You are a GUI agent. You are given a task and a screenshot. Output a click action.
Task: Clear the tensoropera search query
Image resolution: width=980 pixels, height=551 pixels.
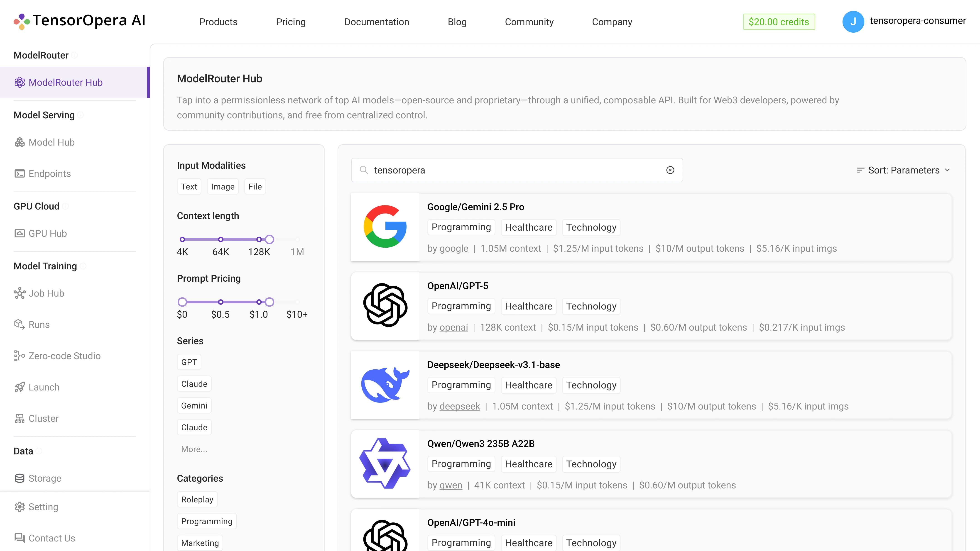670,170
